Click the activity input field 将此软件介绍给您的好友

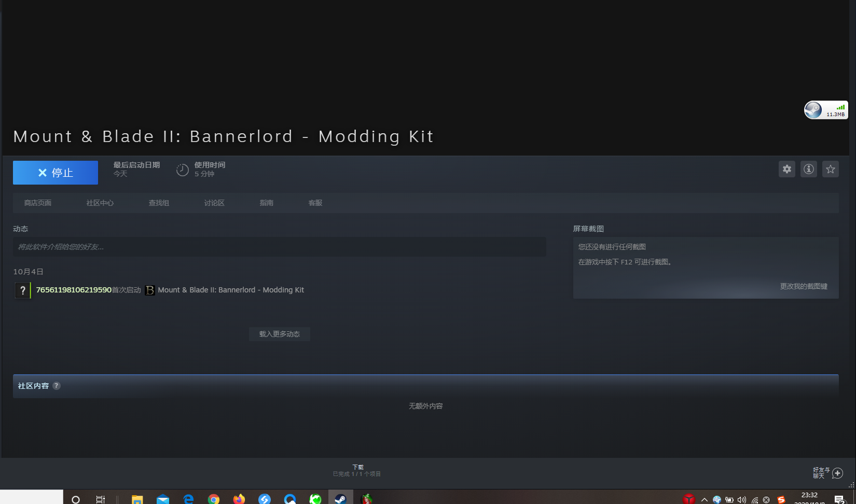[280, 247]
